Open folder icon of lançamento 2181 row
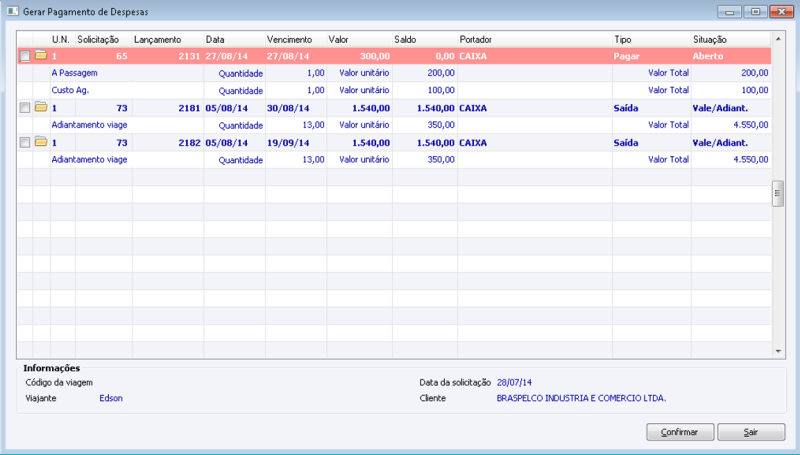800x455 pixels. 41,107
